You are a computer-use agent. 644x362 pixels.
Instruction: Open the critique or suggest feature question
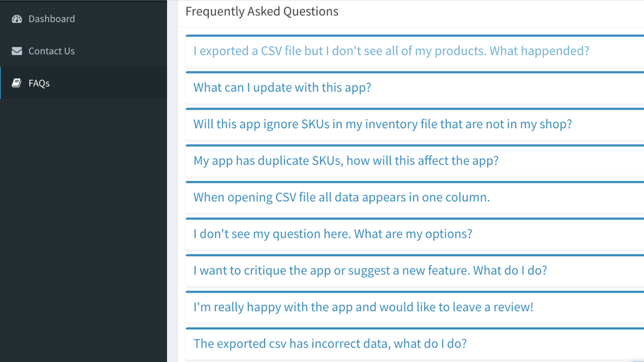coord(370,270)
